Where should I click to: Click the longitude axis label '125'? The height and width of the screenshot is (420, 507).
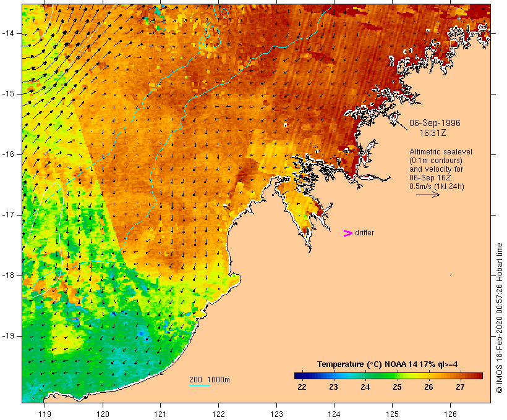point(392,414)
